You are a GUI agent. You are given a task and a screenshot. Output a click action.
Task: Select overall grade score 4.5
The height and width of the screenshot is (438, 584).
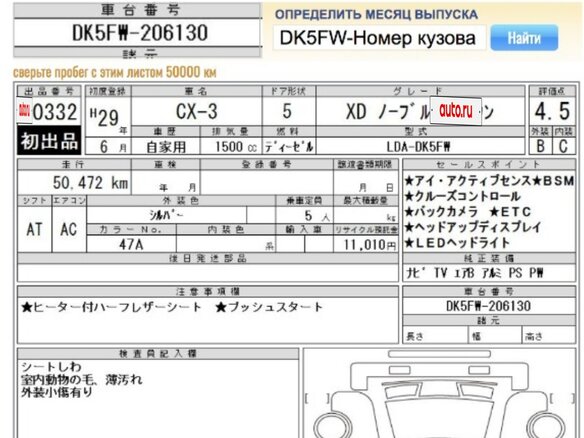[x=552, y=111]
